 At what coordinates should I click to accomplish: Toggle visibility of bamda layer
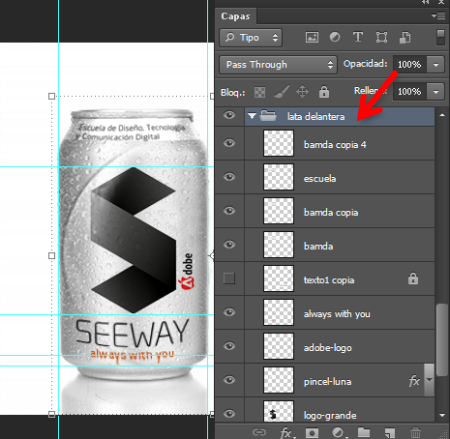point(229,245)
